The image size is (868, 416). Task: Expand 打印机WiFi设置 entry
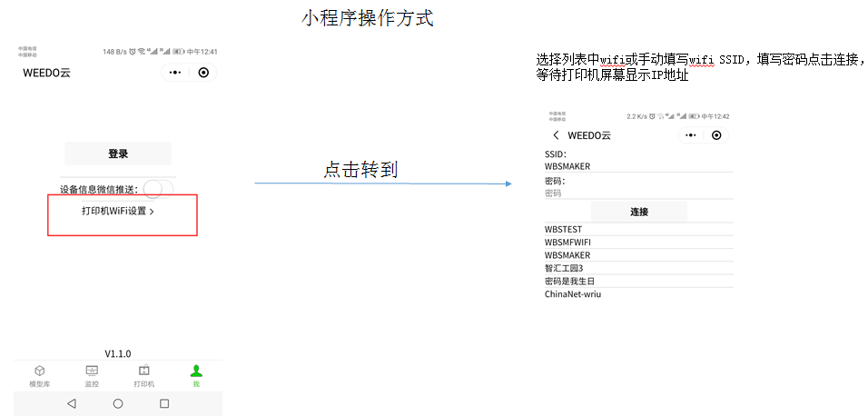(x=118, y=211)
